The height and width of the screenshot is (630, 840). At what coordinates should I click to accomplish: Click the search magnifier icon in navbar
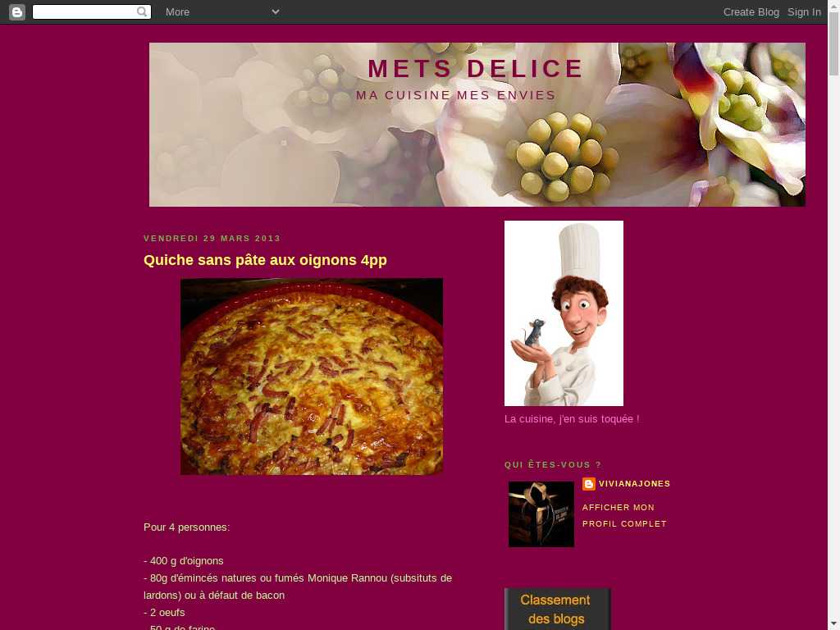(142, 11)
